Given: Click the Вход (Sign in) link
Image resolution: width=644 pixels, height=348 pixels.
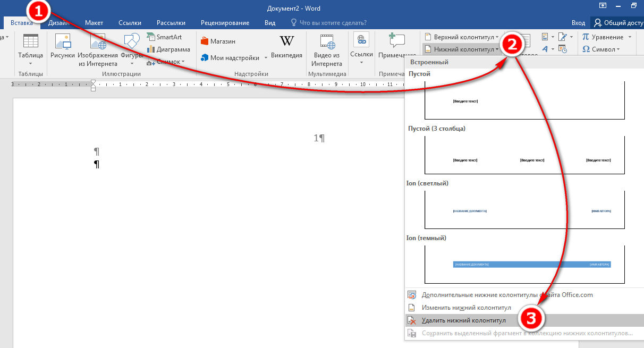Looking at the screenshot, I should coord(578,23).
